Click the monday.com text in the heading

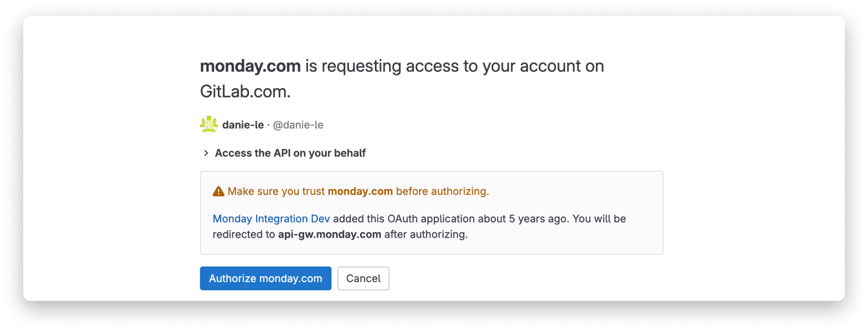tap(250, 65)
